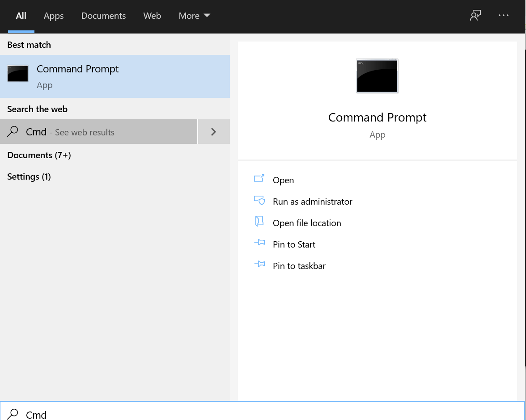Click the large Command Prompt preview icon

(377, 76)
